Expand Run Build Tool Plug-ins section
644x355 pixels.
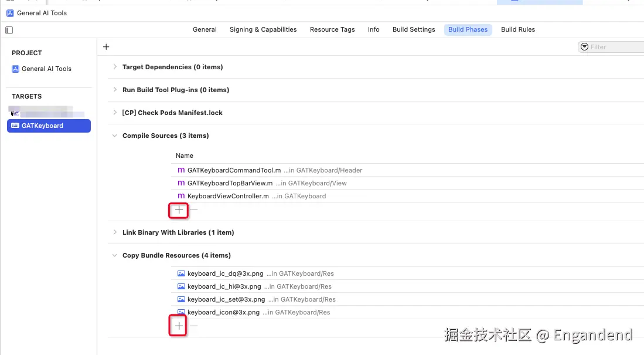(x=115, y=90)
